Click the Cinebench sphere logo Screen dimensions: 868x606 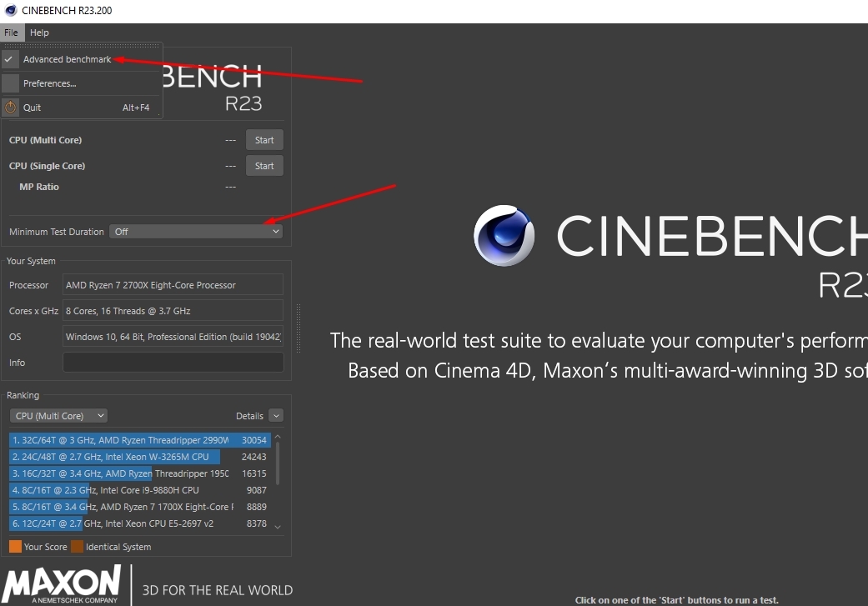click(504, 236)
